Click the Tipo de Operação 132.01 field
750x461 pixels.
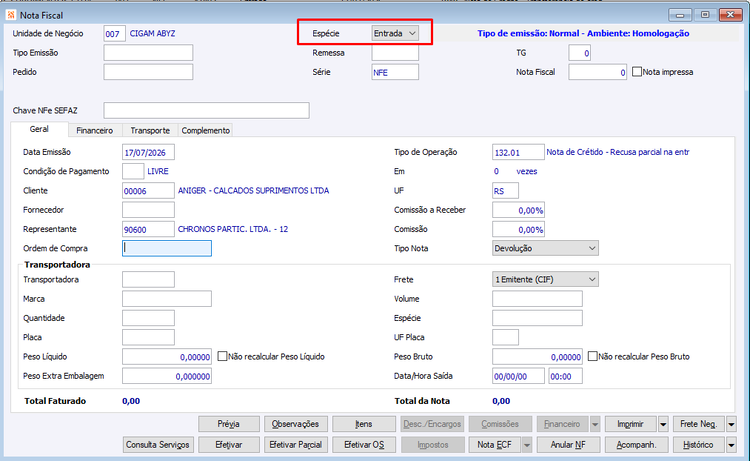[x=518, y=152]
